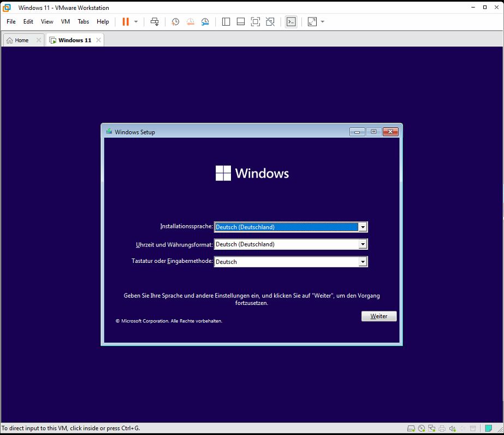Open the VM menu

click(66, 22)
